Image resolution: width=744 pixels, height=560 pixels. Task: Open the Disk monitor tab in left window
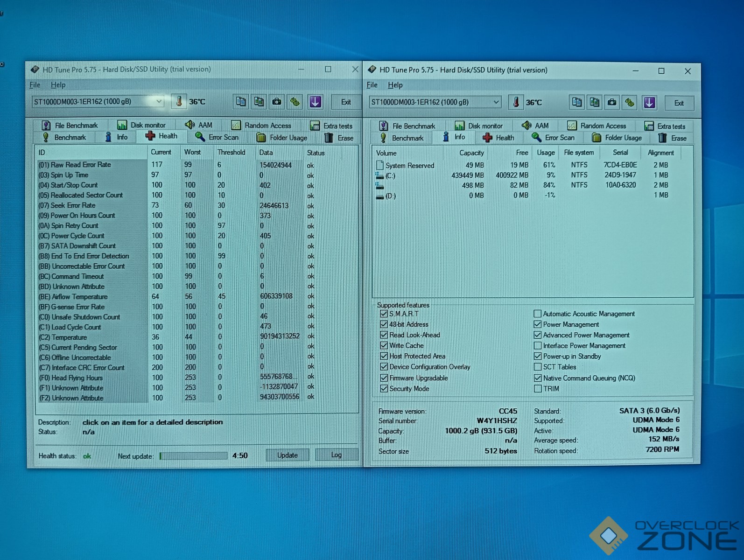click(x=142, y=125)
